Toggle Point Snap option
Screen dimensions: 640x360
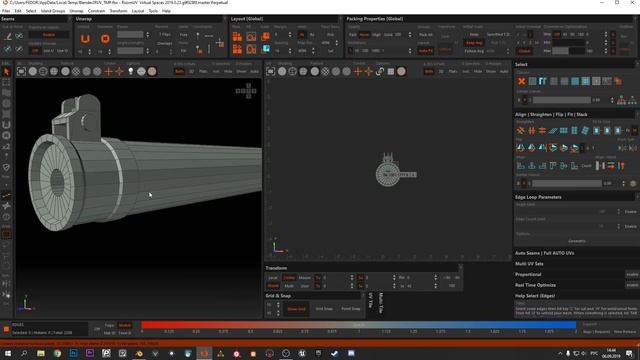(351, 309)
